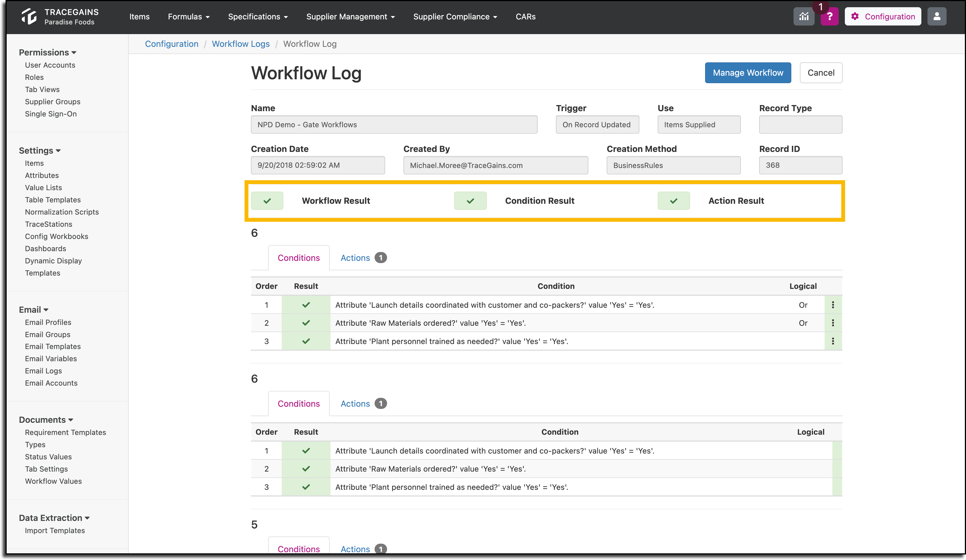Click result checkmark of first table row 2

click(x=306, y=323)
